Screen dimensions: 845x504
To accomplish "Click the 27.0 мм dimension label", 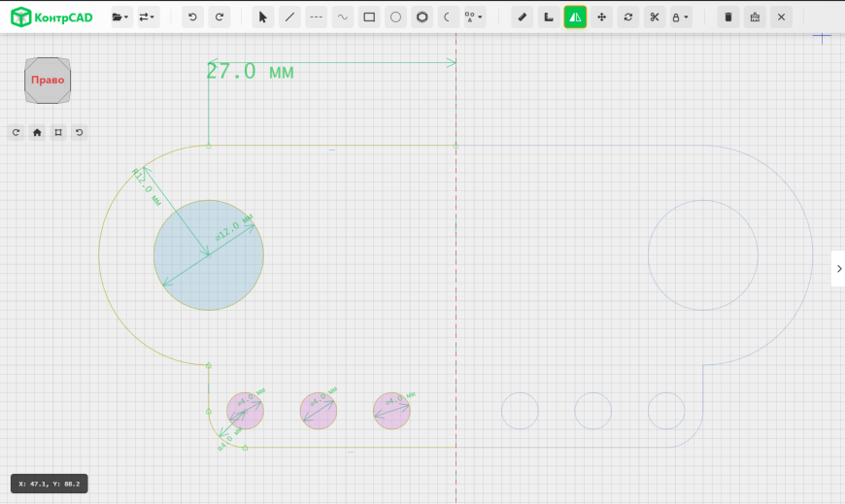I will (x=250, y=71).
